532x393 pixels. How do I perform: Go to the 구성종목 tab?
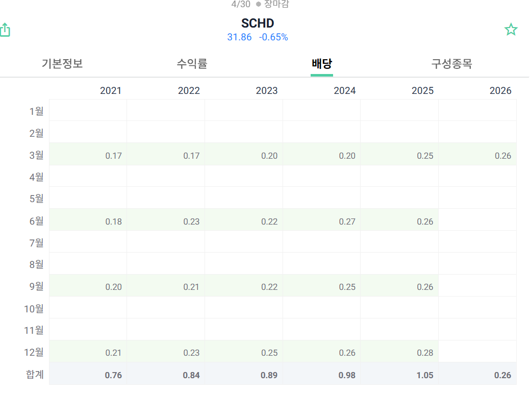tap(451, 63)
